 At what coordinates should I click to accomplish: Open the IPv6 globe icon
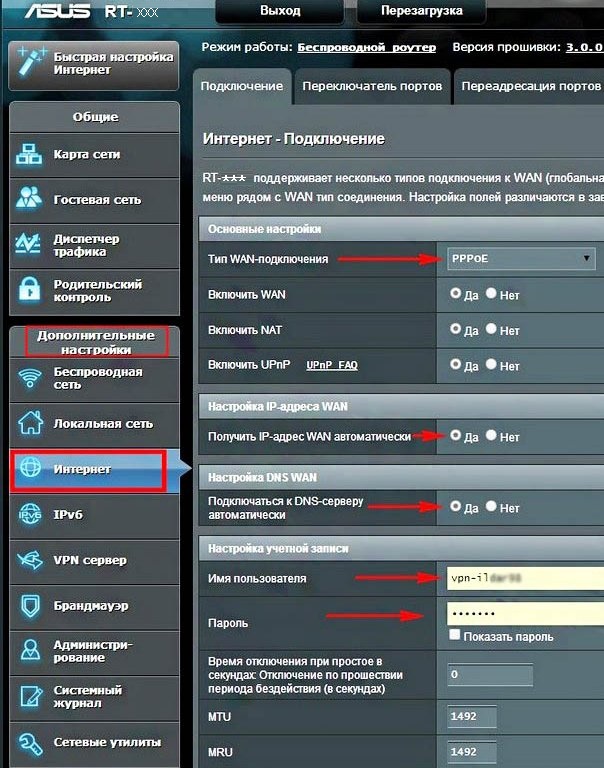30,514
